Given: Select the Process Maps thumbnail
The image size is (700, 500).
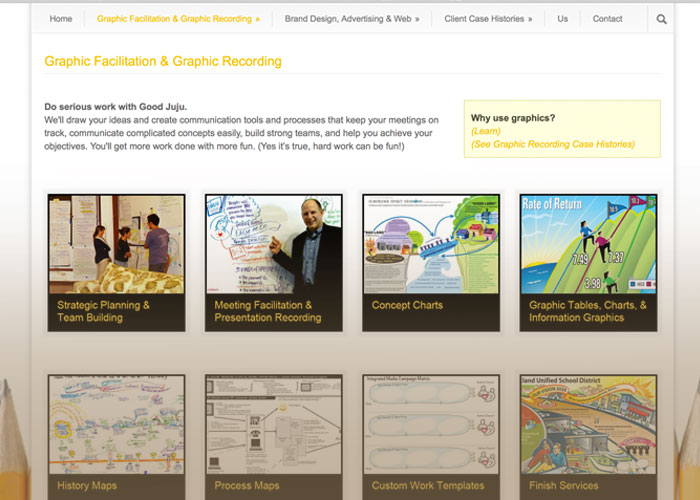Looking at the screenshot, I should [x=274, y=425].
